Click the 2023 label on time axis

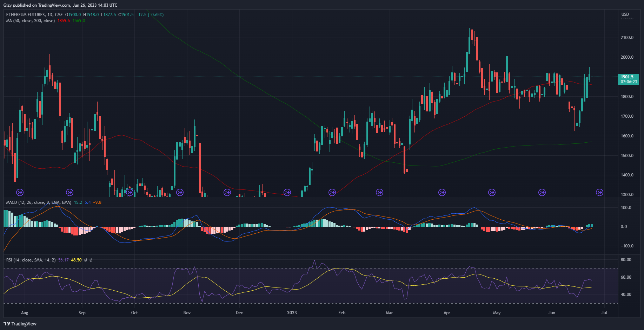click(x=292, y=313)
